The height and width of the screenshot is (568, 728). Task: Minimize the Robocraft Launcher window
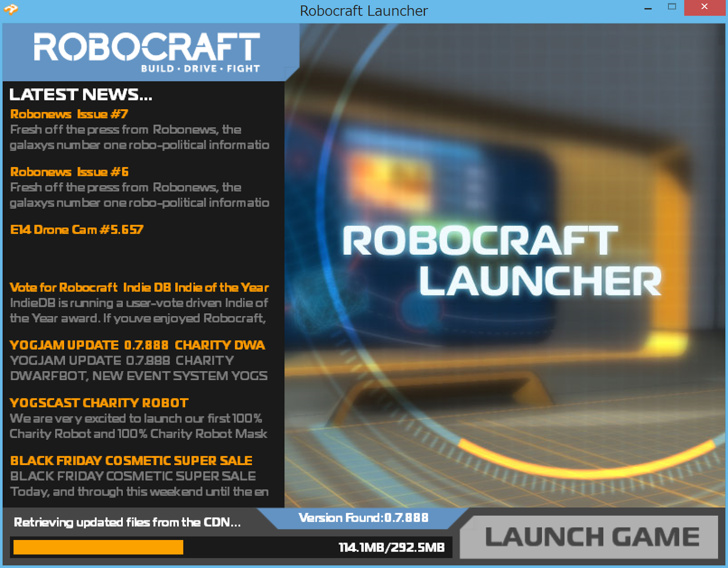point(648,8)
